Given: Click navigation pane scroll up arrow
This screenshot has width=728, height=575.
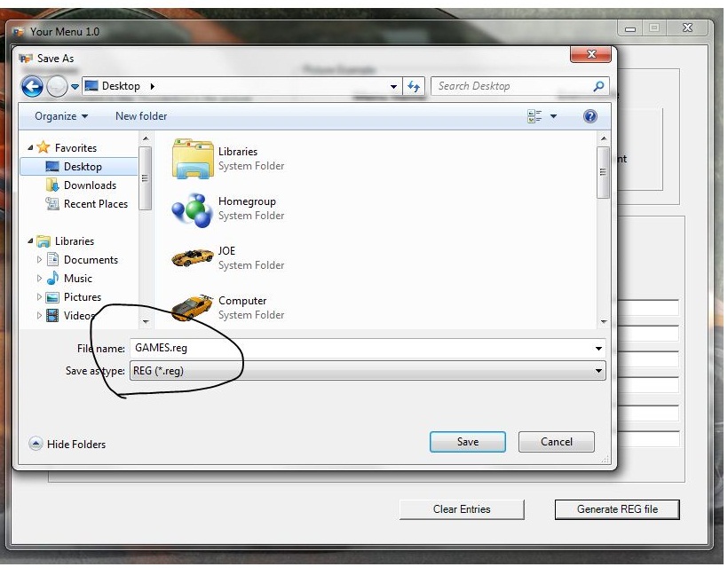Looking at the screenshot, I should (146, 138).
